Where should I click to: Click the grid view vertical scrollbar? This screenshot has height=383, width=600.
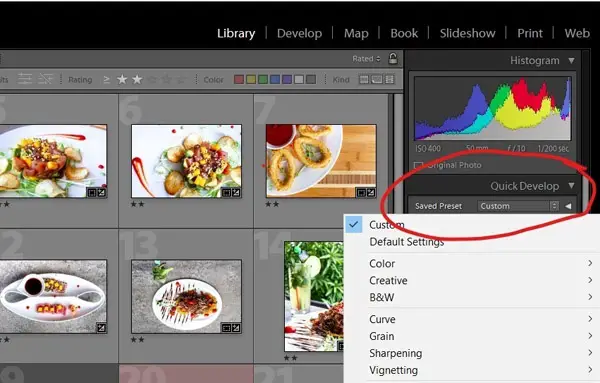coord(398,153)
